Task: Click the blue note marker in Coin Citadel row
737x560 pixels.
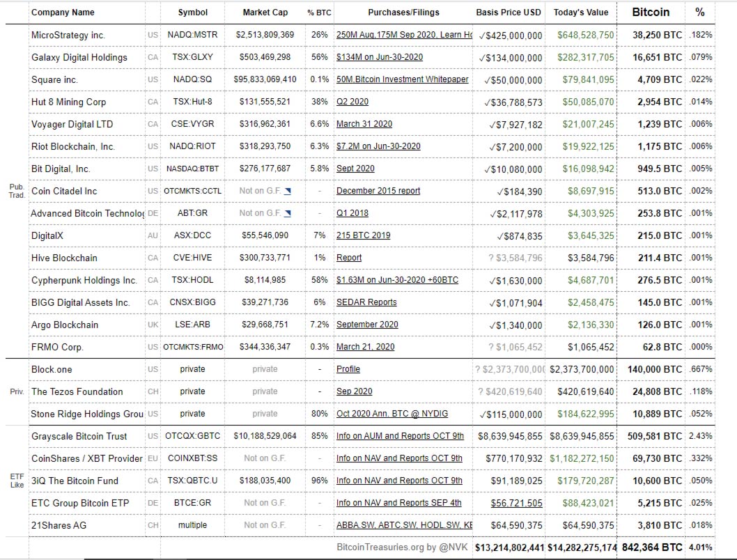Action: [288, 191]
